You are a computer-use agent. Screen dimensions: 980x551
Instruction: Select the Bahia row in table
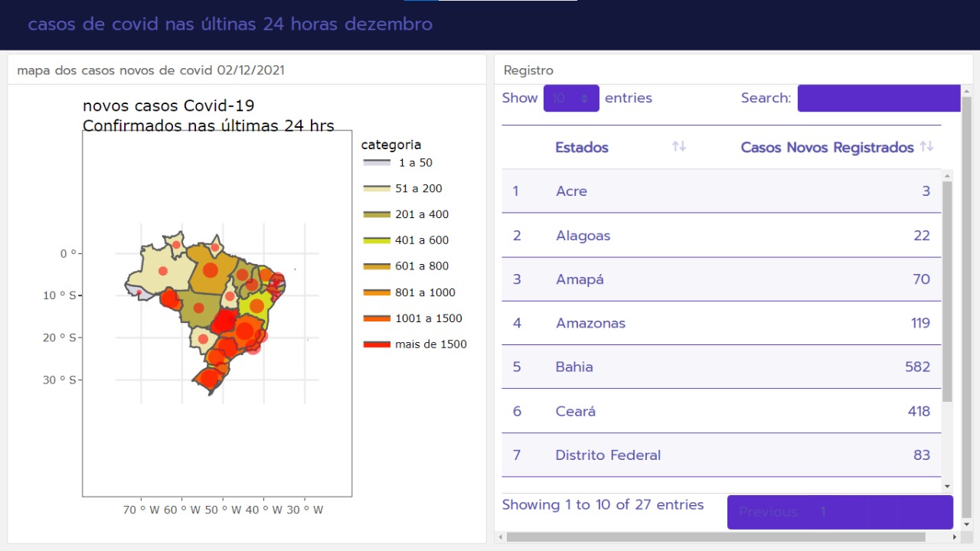pyautogui.click(x=721, y=367)
